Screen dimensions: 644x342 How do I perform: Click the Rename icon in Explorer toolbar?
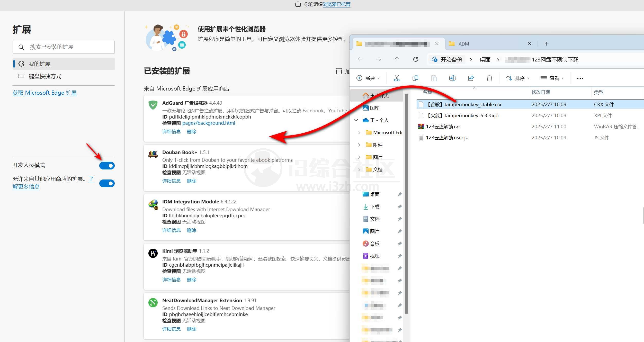point(452,78)
